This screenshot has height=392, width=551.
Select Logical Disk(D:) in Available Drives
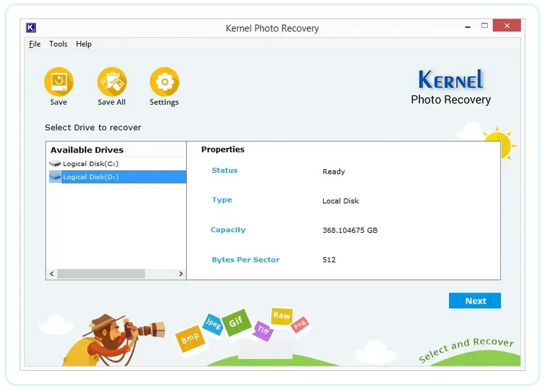click(118, 176)
